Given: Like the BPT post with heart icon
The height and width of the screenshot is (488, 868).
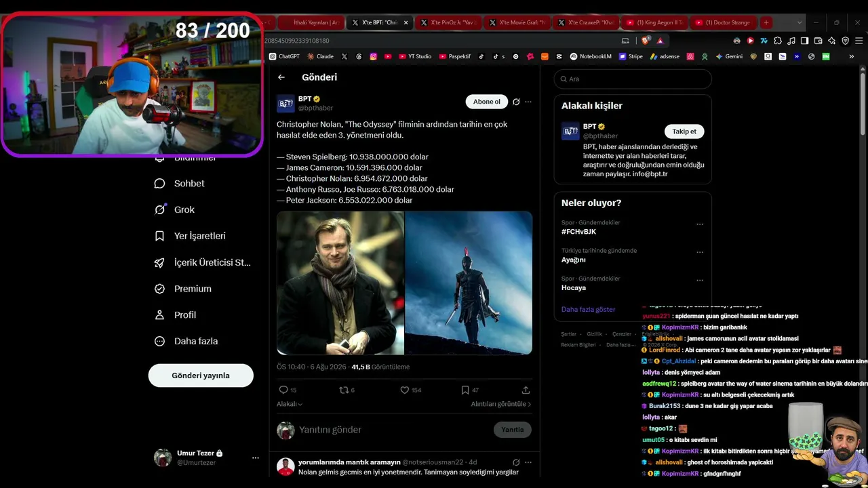Looking at the screenshot, I should pos(404,390).
